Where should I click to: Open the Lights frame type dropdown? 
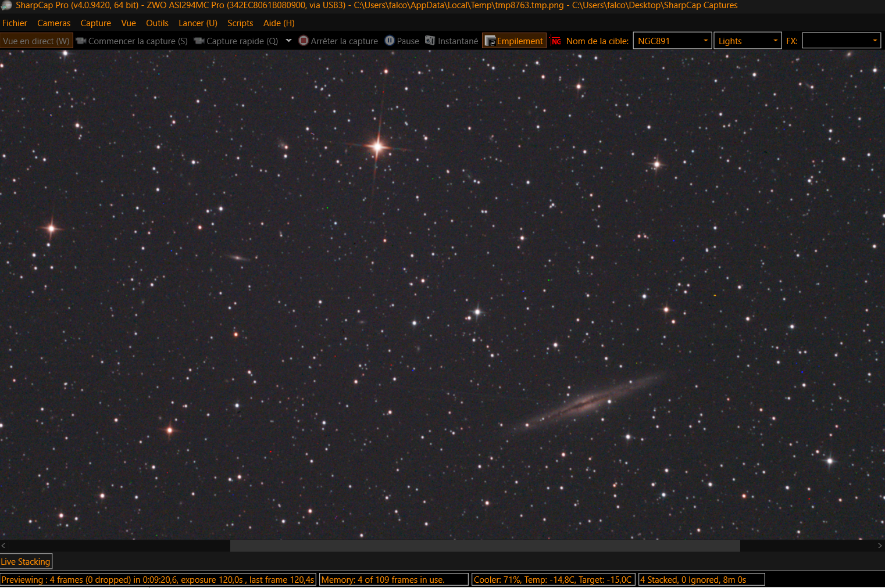[747, 41]
